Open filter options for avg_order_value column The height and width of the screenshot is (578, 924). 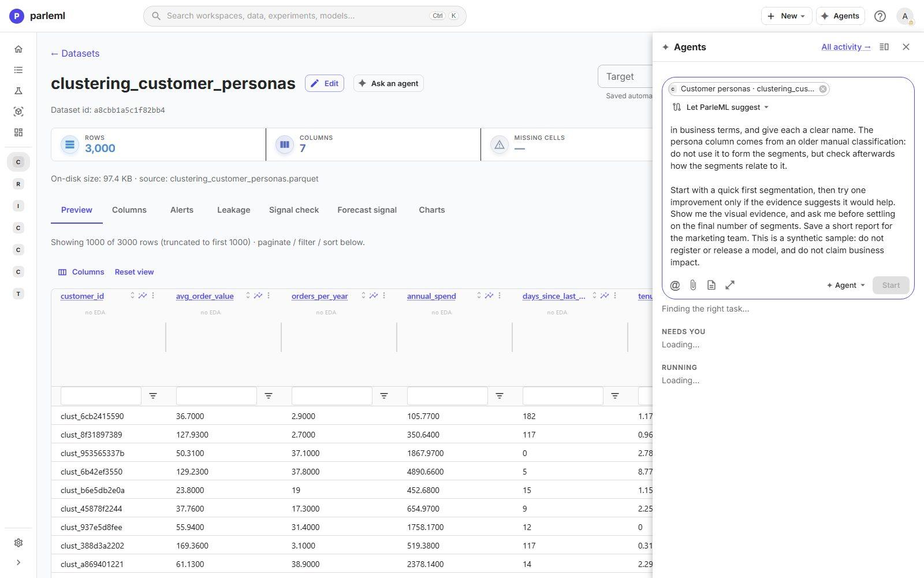coord(269,396)
